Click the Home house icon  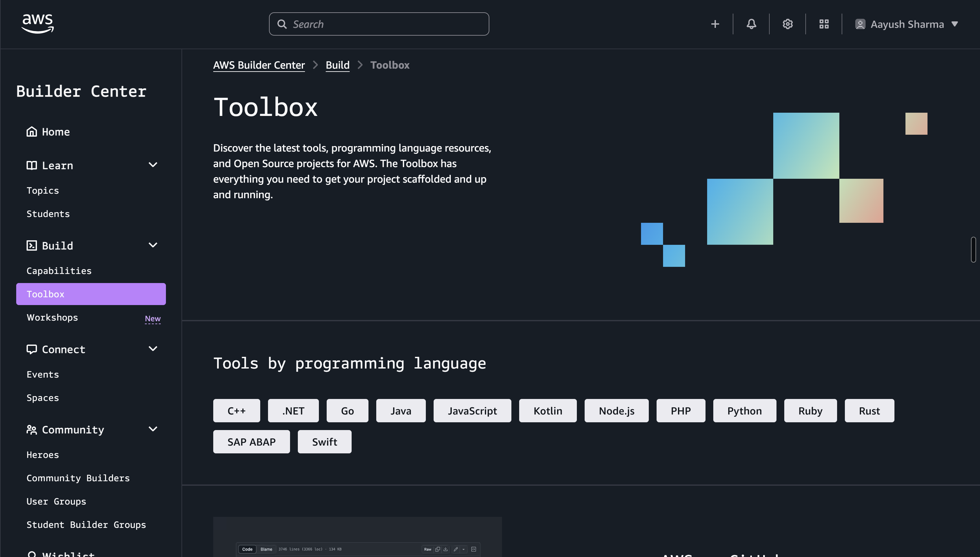31,131
